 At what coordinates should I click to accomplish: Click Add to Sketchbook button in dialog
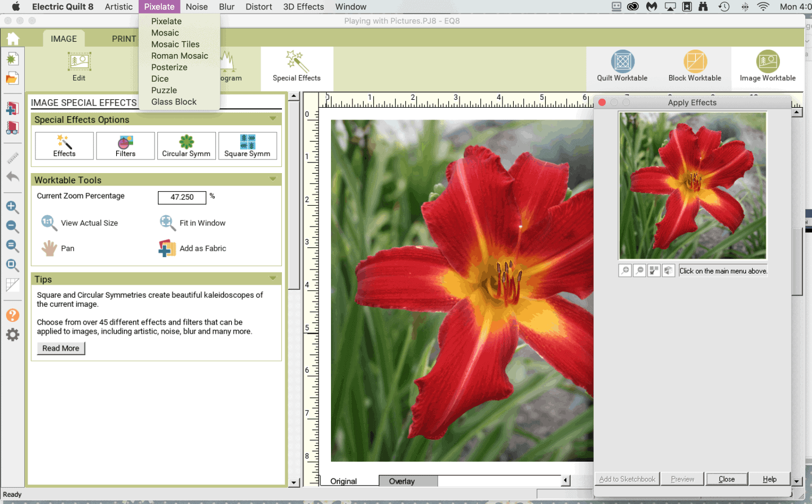(x=627, y=479)
